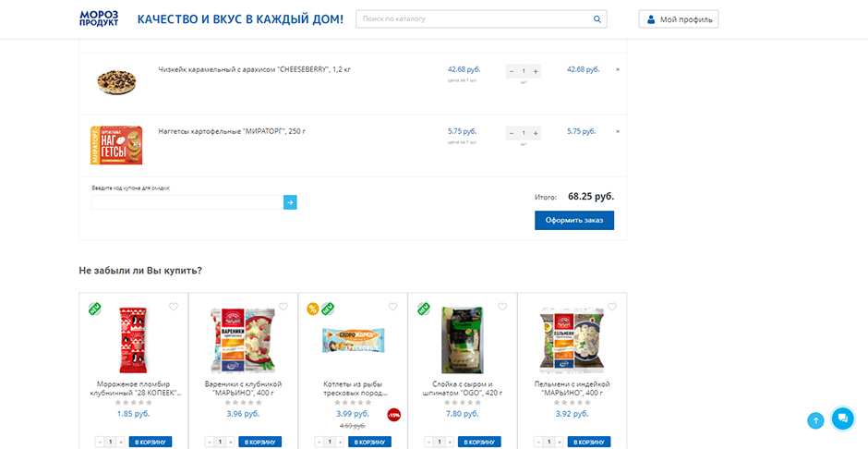868x449 pixels.
Task: Add Слойка с сыром to cart
Action: [479, 442]
